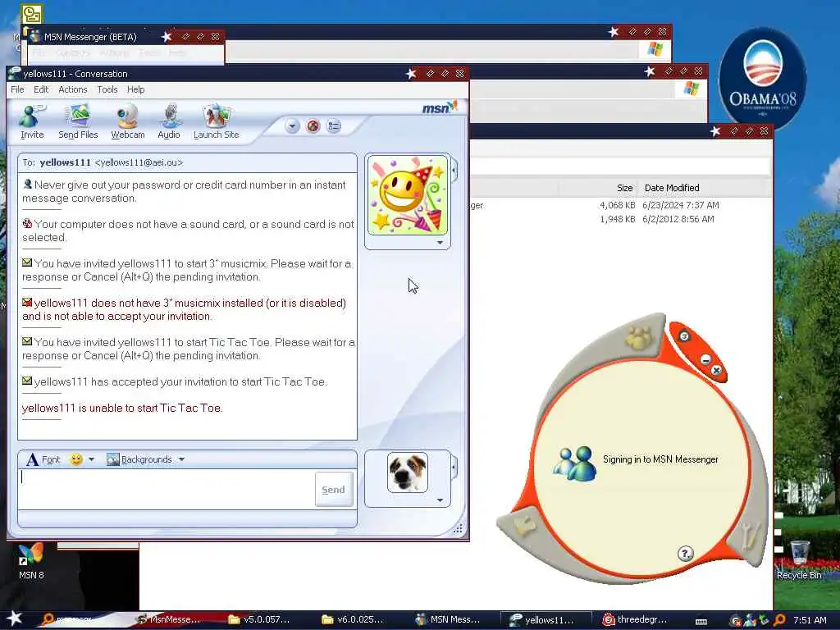Click the threedegrees bottom-left folder icon

[525, 526]
